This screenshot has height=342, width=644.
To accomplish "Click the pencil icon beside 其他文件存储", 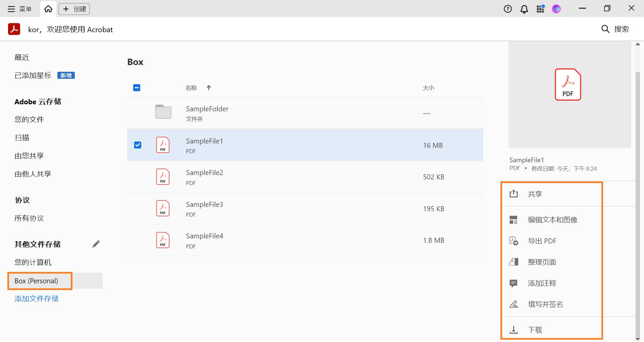I will pyautogui.click(x=96, y=244).
